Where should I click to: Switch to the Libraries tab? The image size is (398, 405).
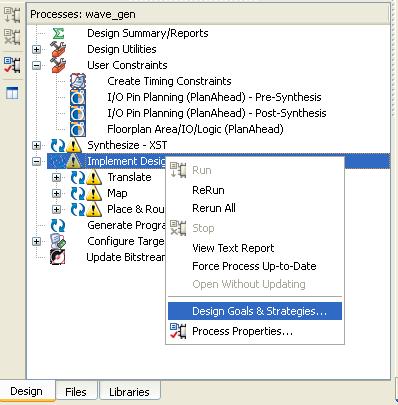coord(129,391)
